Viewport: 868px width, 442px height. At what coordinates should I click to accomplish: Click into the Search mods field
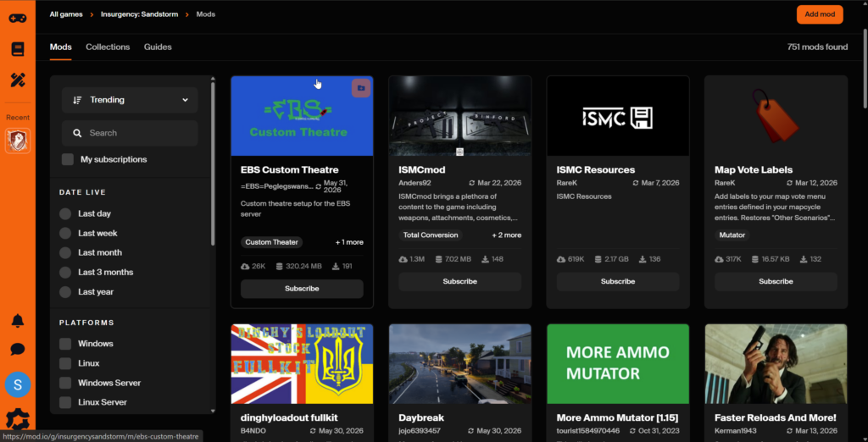tap(130, 133)
